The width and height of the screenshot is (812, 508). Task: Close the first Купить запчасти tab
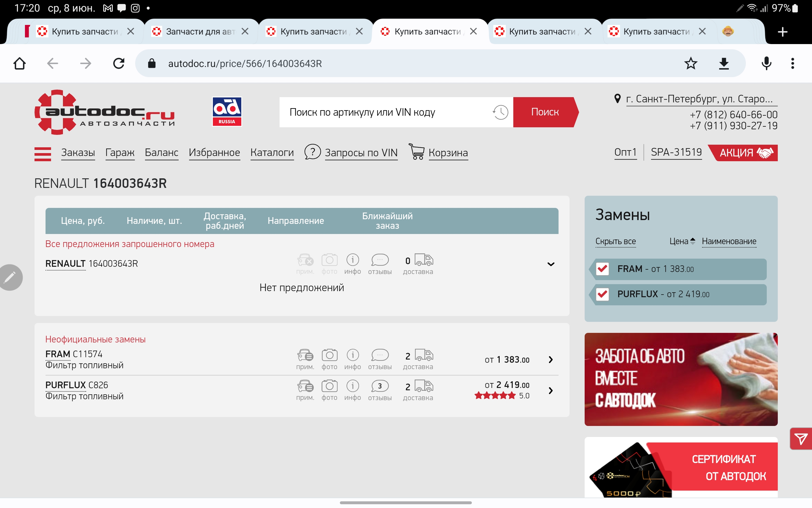[131, 31]
